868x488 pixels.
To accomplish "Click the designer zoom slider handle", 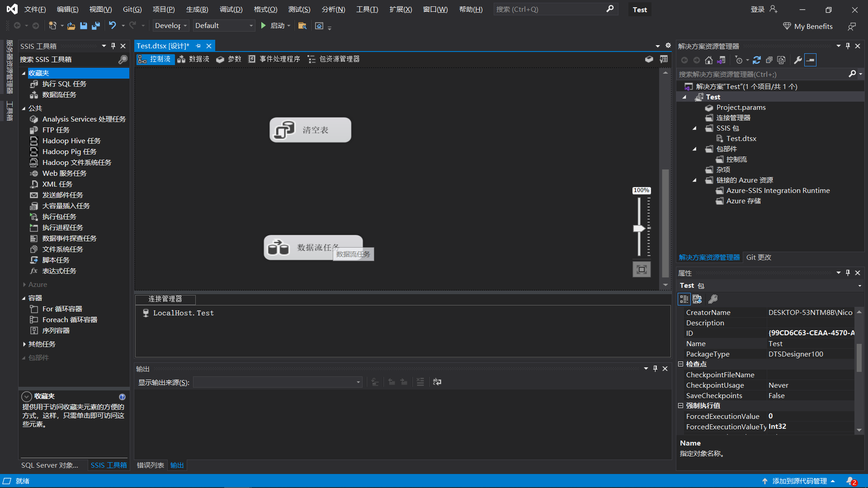I will tap(639, 229).
